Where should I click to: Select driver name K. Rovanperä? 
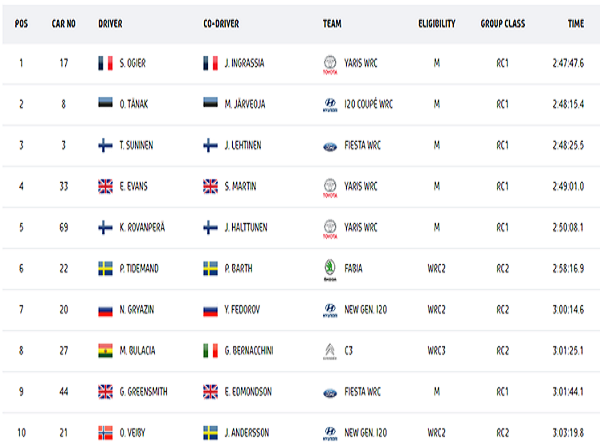point(142,227)
